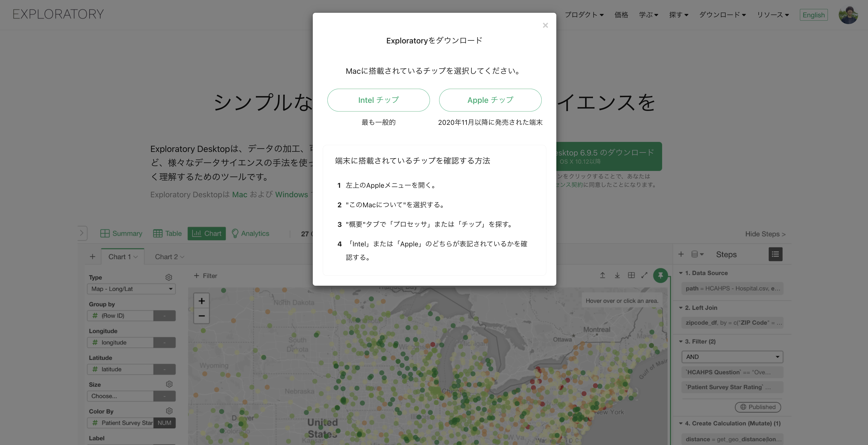Select the longitude field

click(120, 342)
